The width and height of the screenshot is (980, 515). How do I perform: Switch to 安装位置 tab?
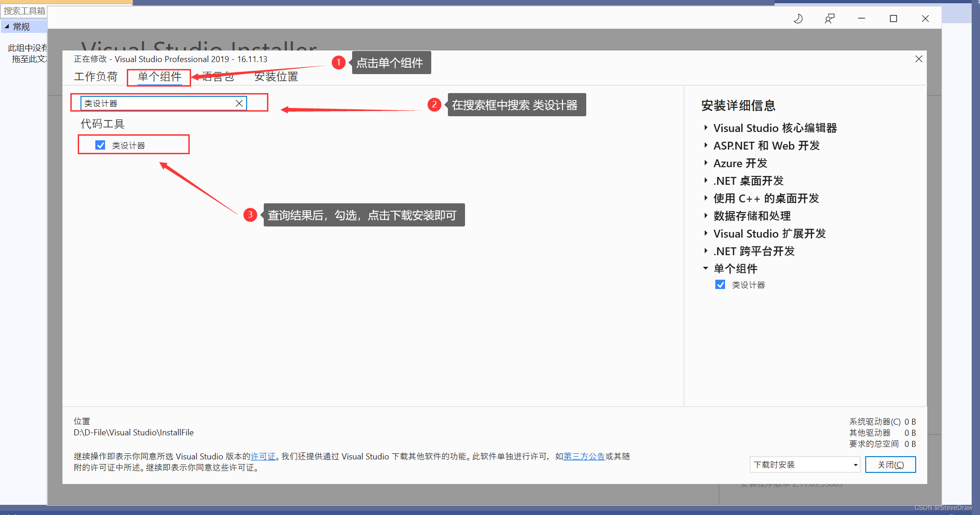[x=276, y=76]
